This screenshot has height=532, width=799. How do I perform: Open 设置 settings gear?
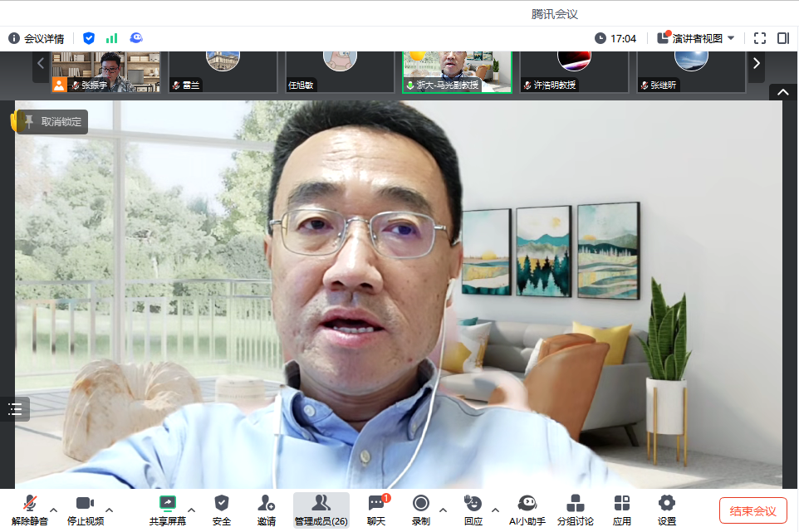click(x=666, y=509)
